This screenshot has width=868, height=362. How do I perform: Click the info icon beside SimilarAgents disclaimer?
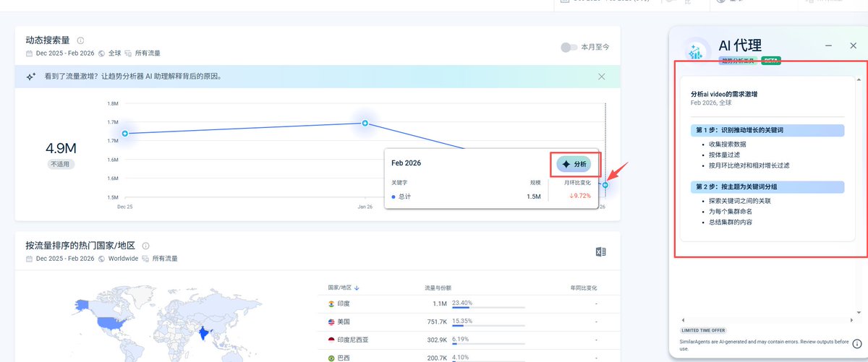point(857,344)
